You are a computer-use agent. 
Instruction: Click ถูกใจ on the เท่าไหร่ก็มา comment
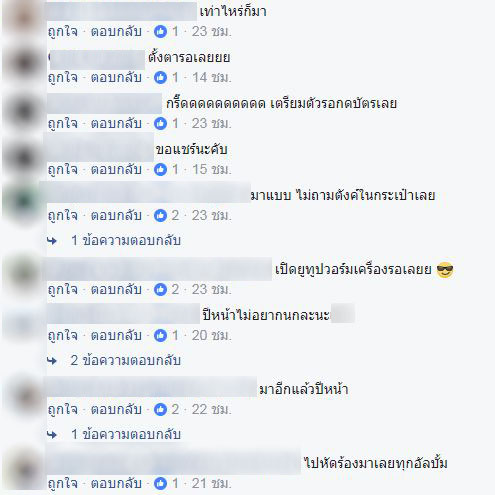[x=63, y=32]
